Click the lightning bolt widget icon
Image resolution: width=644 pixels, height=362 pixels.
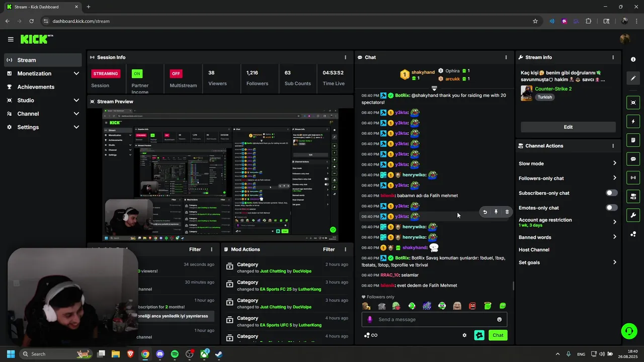point(633,121)
